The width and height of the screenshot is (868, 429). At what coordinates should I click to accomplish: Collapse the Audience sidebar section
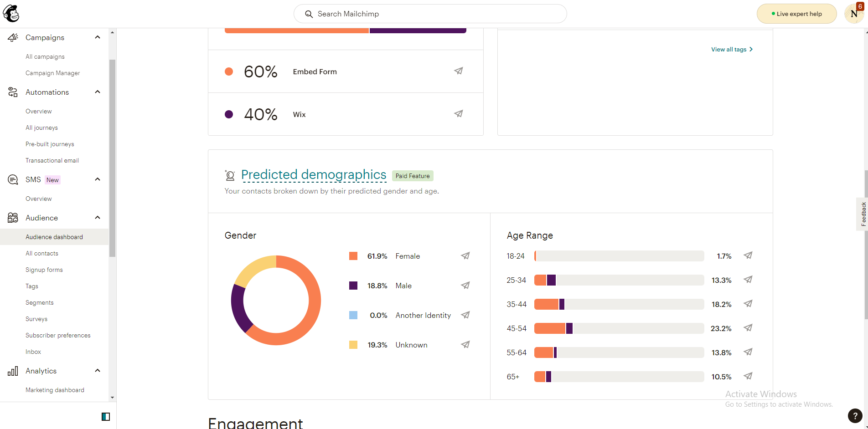coord(98,218)
